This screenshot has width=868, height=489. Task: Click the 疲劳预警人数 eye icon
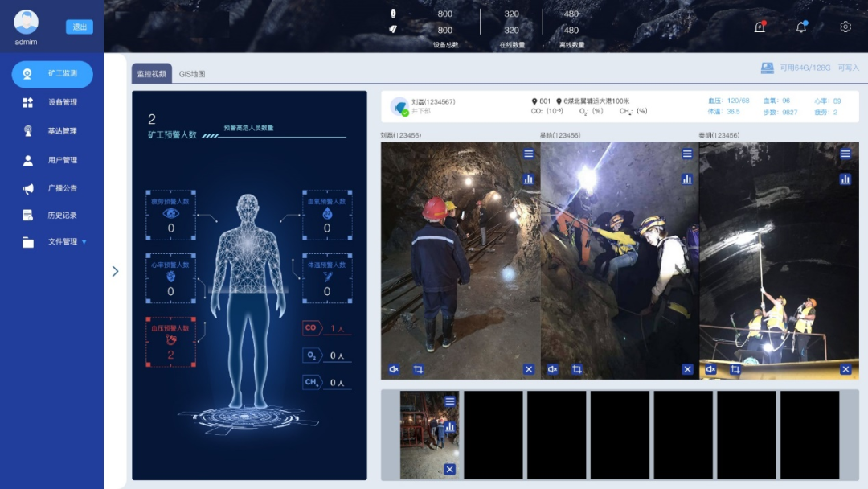click(x=170, y=214)
